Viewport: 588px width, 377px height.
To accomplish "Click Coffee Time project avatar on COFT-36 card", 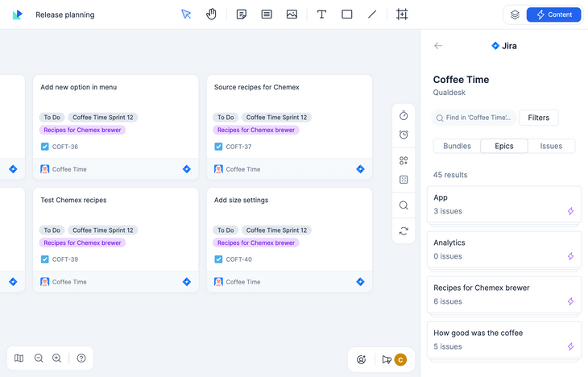I will [44, 169].
